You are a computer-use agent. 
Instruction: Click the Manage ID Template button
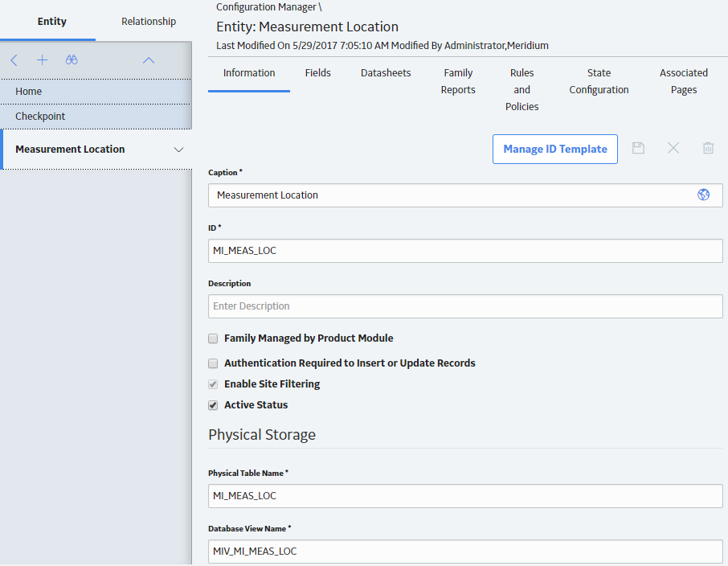pos(555,150)
